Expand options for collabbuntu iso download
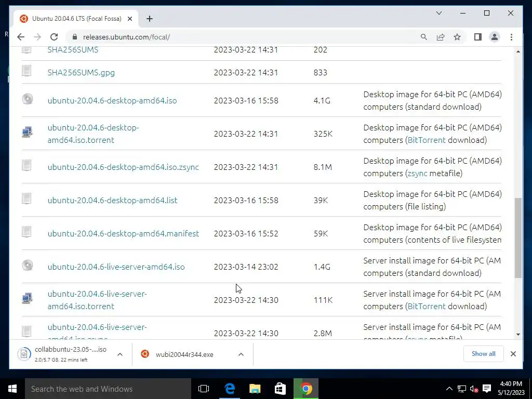The height and width of the screenshot is (399, 532). point(120,354)
